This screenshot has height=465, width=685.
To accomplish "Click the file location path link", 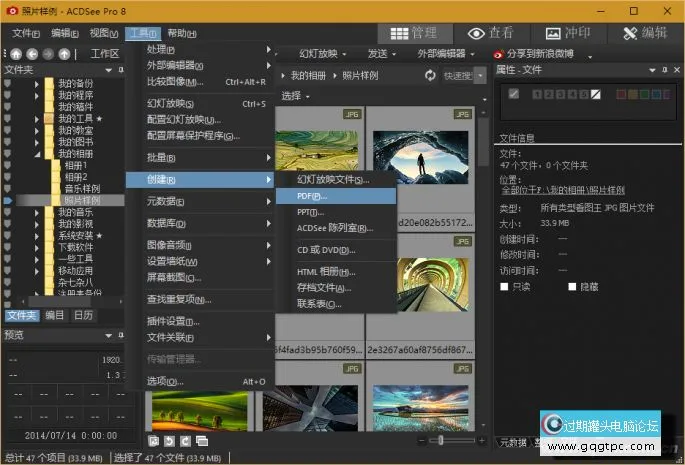I will coord(562,190).
